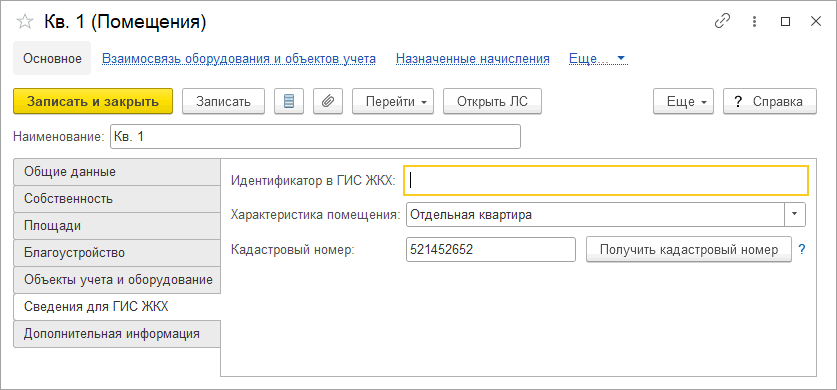The width and height of the screenshot is (837, 390).
Task: Focus Идентификатор в ГИС ЖКХ field
Action: (606, 180)
